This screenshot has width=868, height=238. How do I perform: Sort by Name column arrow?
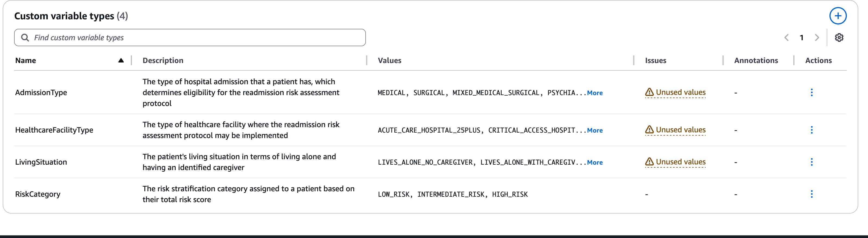(x=121, y=60)
